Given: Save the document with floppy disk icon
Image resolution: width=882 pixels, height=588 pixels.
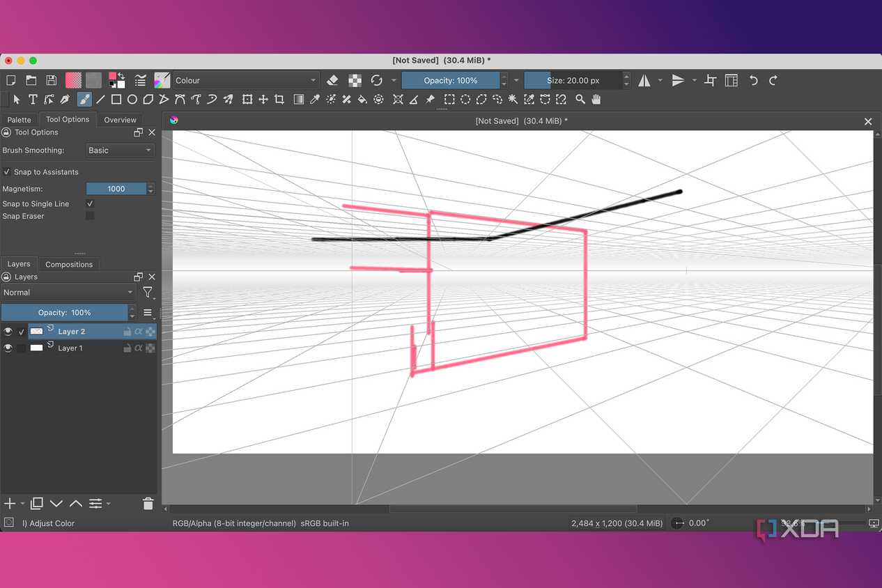Looking at the screenshot, I should click(52, 81).
